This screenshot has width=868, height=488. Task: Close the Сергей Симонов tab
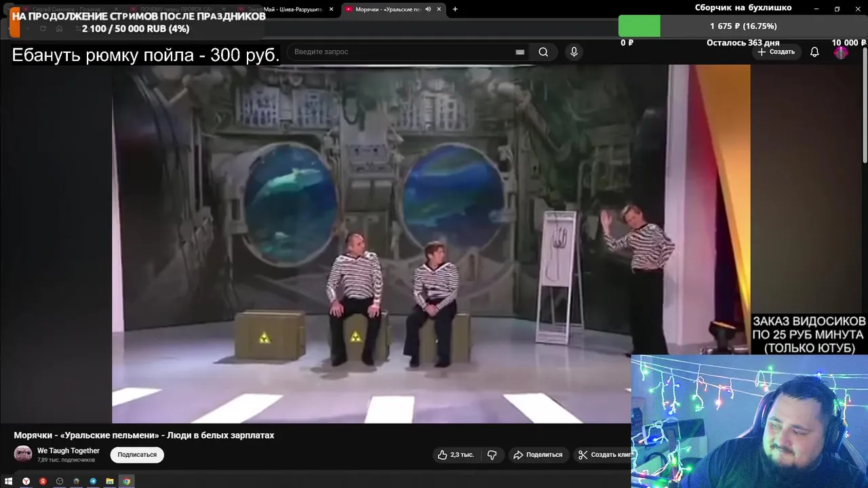tap(116, 9)
